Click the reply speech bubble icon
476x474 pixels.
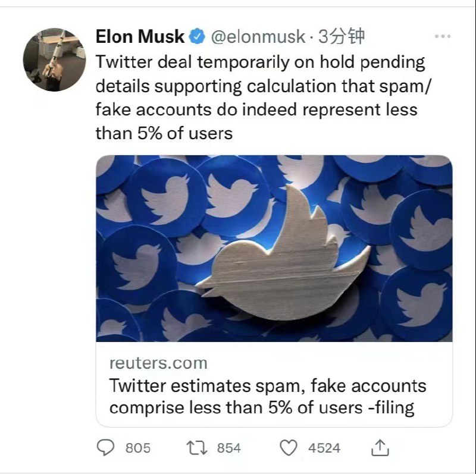click(x=105, y=447)
